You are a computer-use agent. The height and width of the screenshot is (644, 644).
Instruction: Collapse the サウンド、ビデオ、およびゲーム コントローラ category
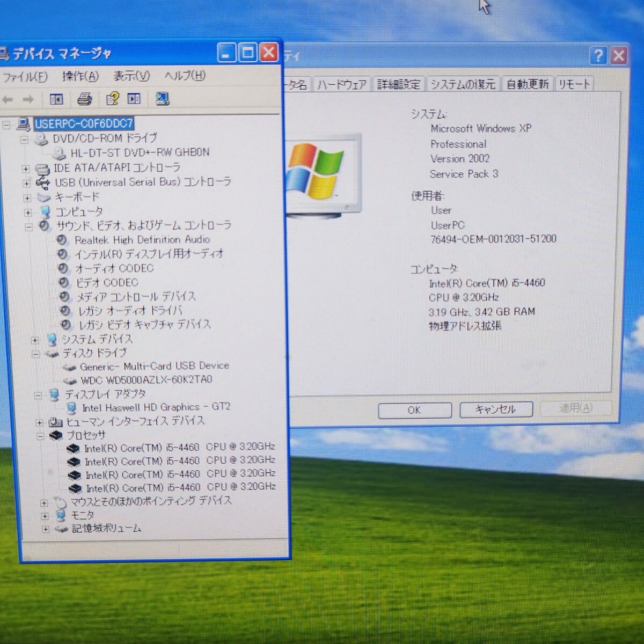(x=29, y=227)
